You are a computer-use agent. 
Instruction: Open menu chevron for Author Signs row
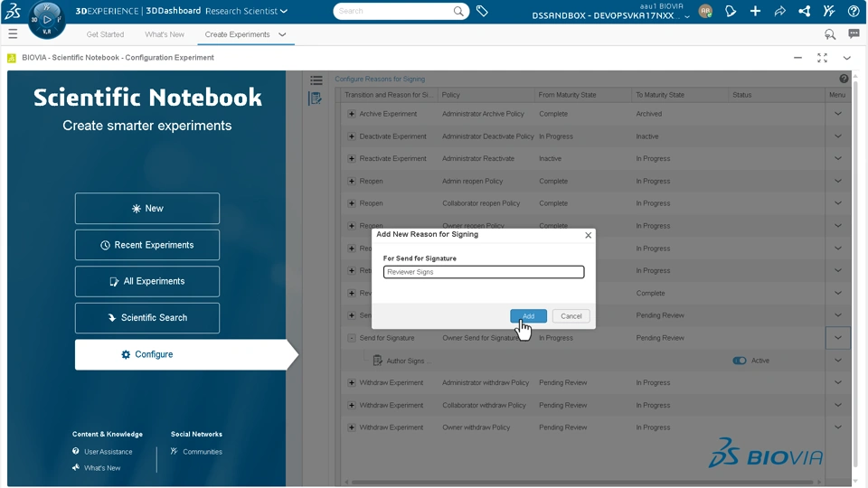(837, 361)
